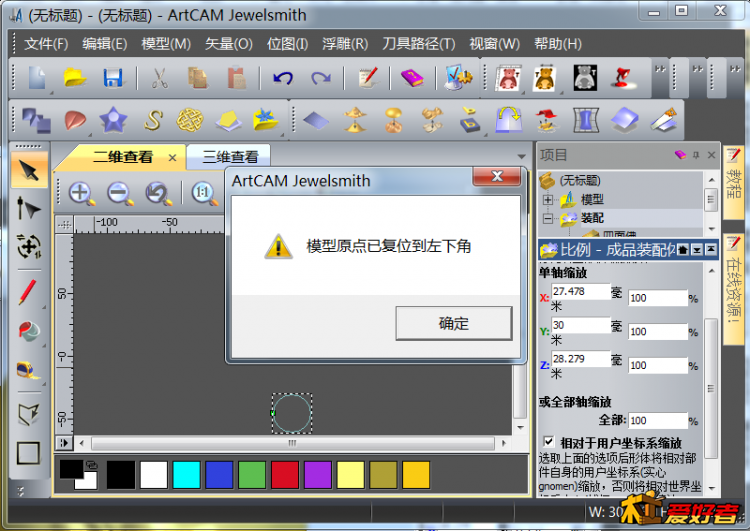The height and width of the screenshot is (531, 750).
Task: Click the 1:1 zoom icon
Action: [204, 194]
